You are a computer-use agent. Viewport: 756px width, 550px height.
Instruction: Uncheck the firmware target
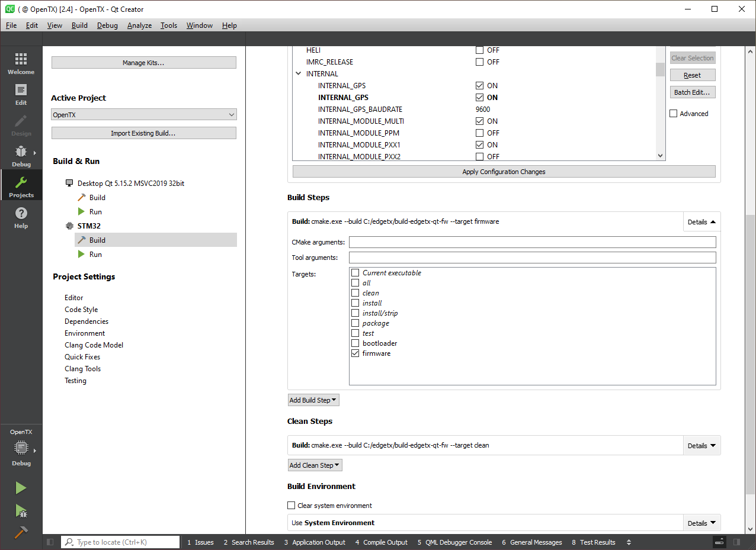tap(355, 353)
